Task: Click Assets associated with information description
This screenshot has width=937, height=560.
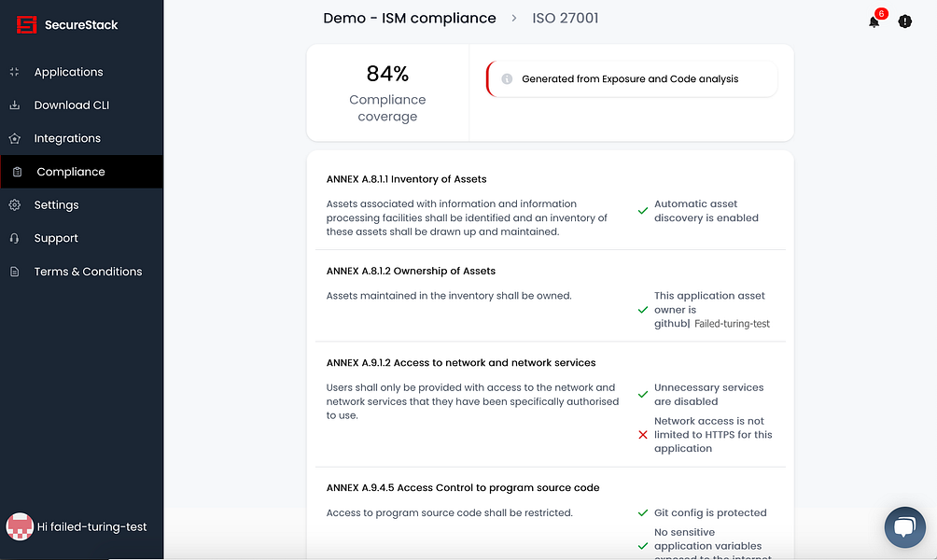Action: [x=467, y=217]
